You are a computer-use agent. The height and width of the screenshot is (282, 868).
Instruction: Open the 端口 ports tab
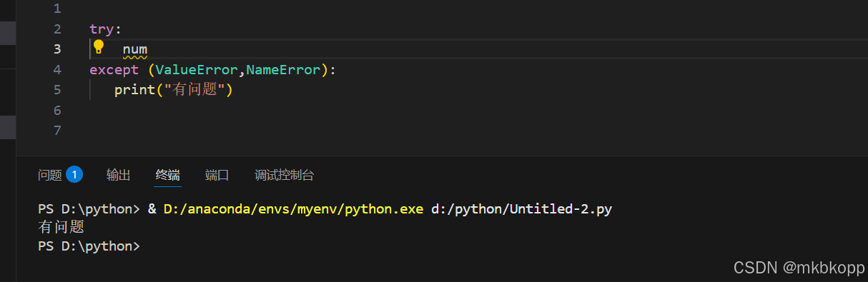(x=217, y=175)
